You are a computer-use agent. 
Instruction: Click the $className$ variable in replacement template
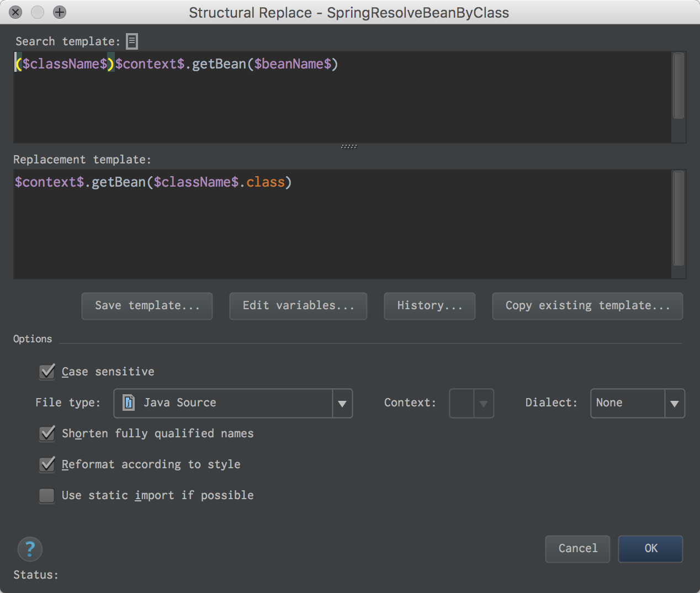coord(196,182)
